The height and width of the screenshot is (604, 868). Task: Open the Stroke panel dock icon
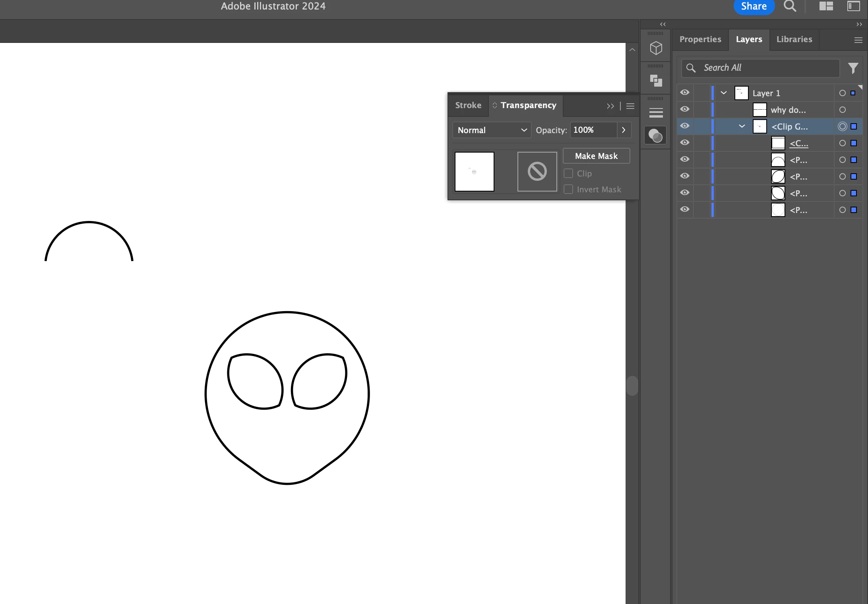click(x=656, y=113)
